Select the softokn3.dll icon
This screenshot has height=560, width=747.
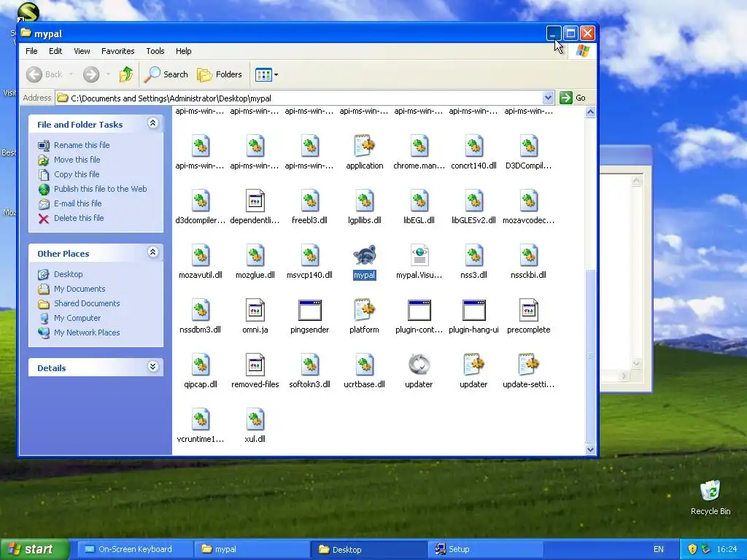[309, 365]
